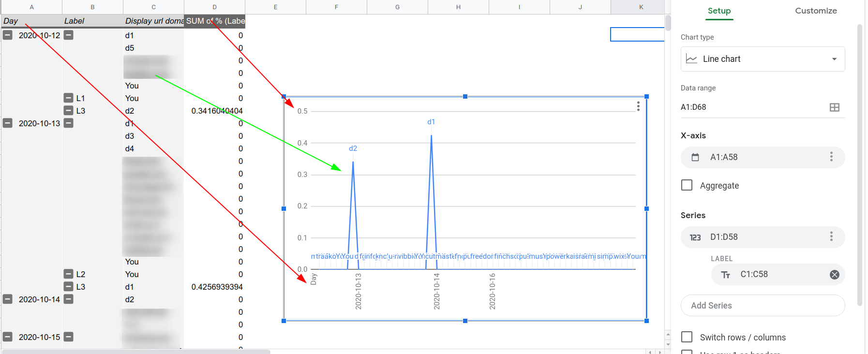
Task: Open series D1:D58 three-dot menu
Action: coord(831,236)
